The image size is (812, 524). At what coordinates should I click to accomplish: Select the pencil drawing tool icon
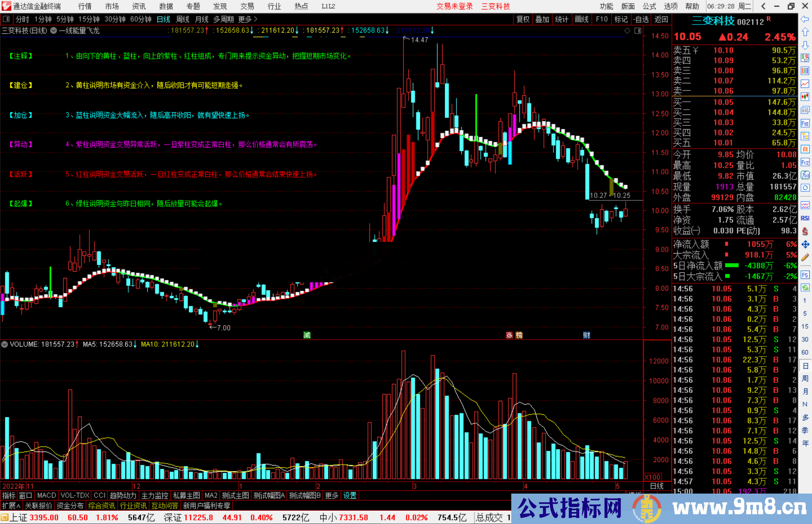805,257
